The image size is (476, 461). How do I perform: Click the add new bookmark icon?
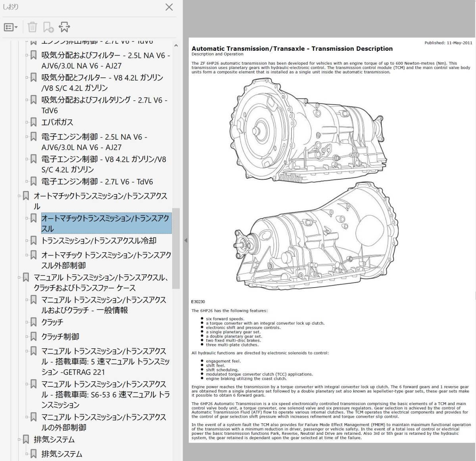coord(48,27)
